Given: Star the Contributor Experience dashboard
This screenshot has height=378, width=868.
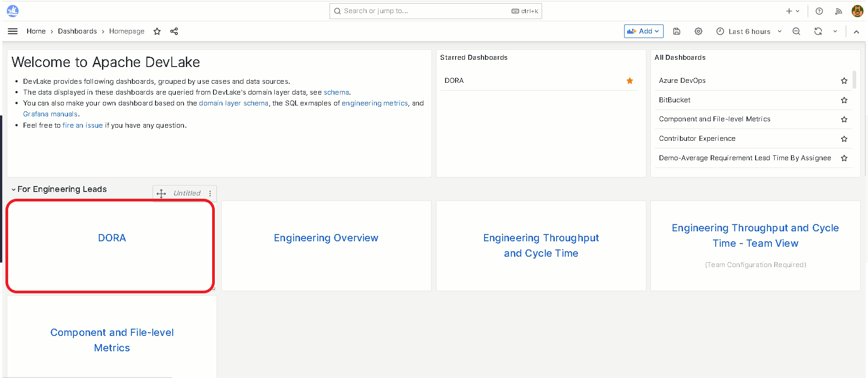Looking at the screenshot, I should 844,139.
